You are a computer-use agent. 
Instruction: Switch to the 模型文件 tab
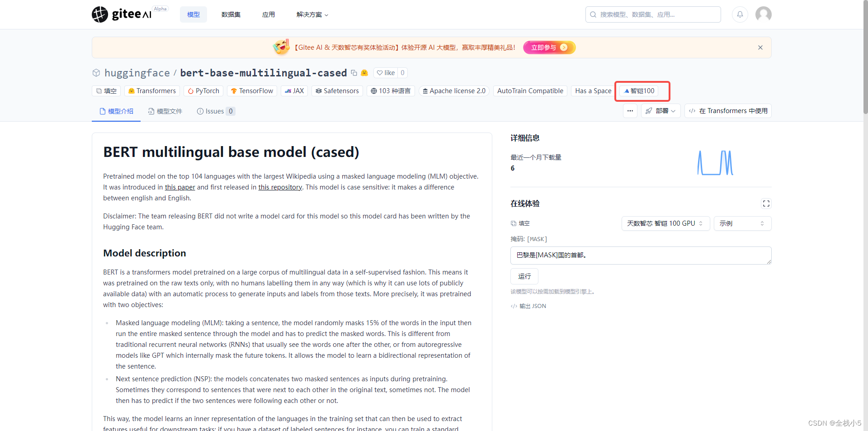pyautogui.click(x=165, y=111)
